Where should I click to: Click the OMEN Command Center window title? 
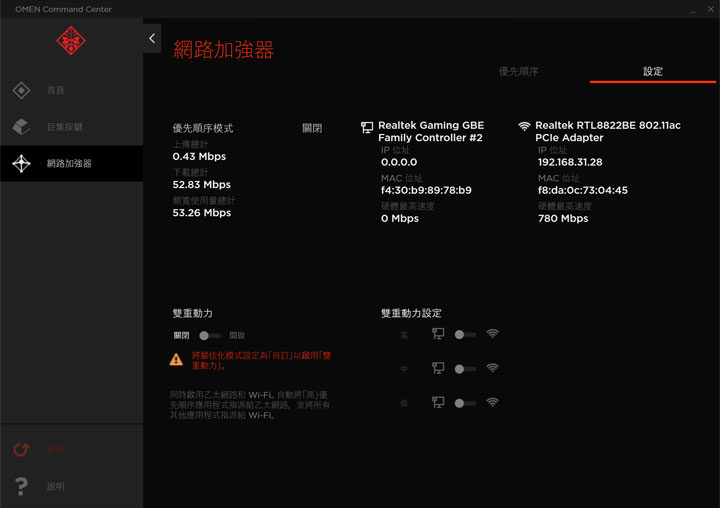tap(63, 9)
